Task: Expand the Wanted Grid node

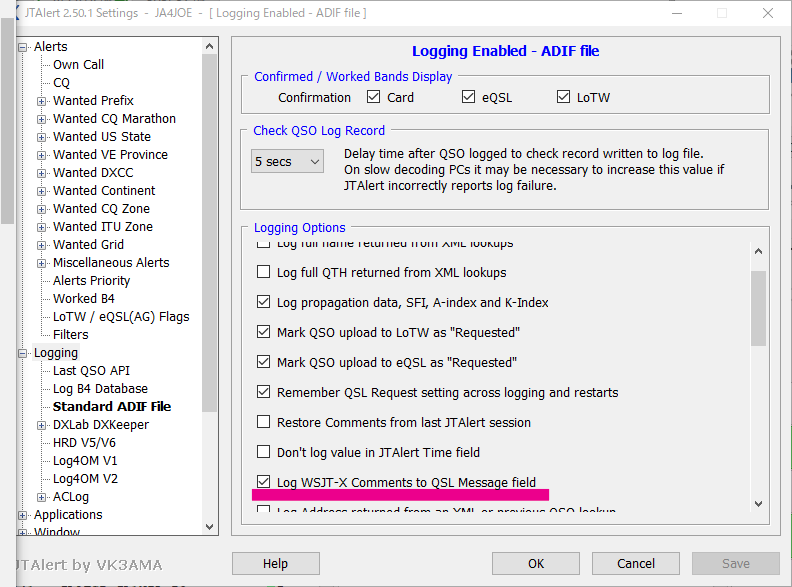Action: 41,245
